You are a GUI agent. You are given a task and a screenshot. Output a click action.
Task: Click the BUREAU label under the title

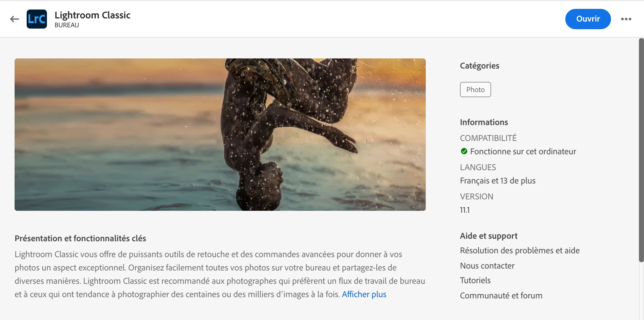click(x=67, y=25)
